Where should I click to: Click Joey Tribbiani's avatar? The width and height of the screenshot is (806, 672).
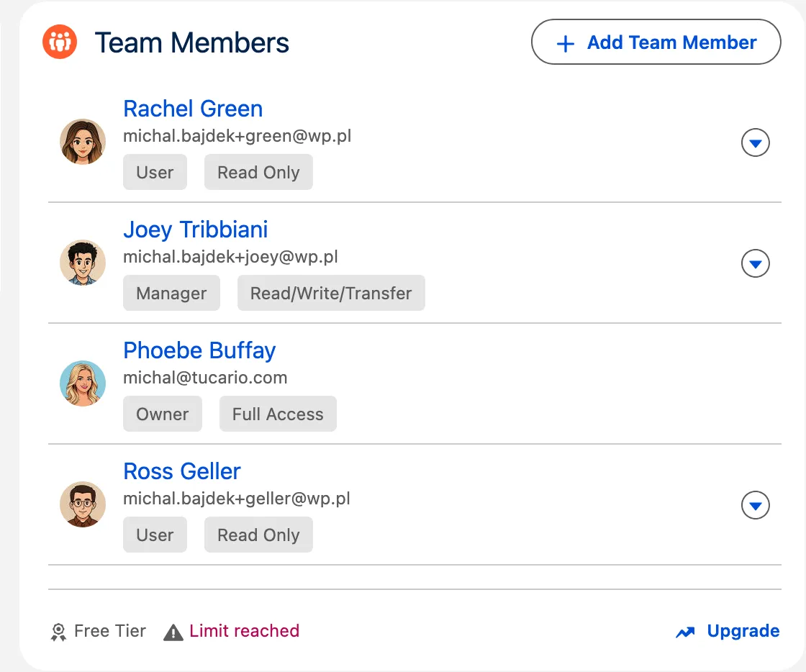pyautogui.click(x=83, y=263)
